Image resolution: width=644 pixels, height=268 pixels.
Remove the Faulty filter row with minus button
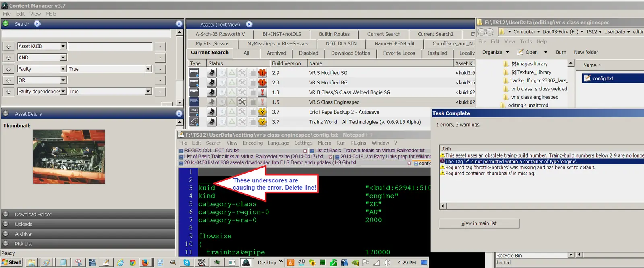click(160, 69)
